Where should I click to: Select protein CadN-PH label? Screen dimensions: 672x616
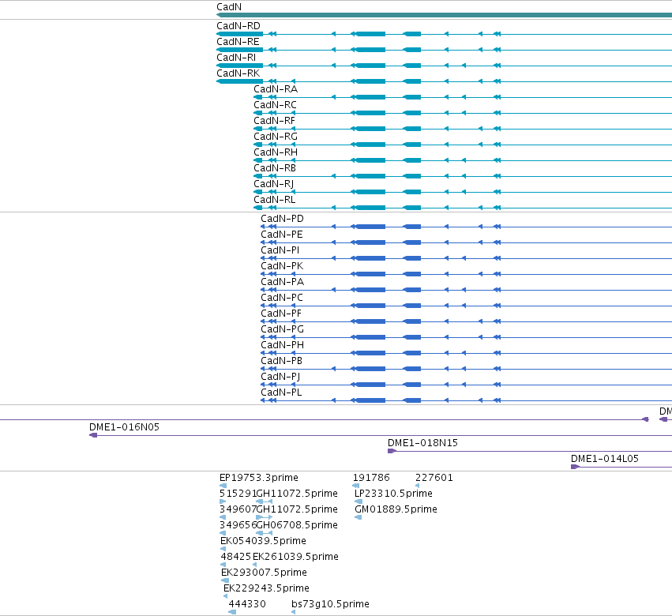[283, 345]
